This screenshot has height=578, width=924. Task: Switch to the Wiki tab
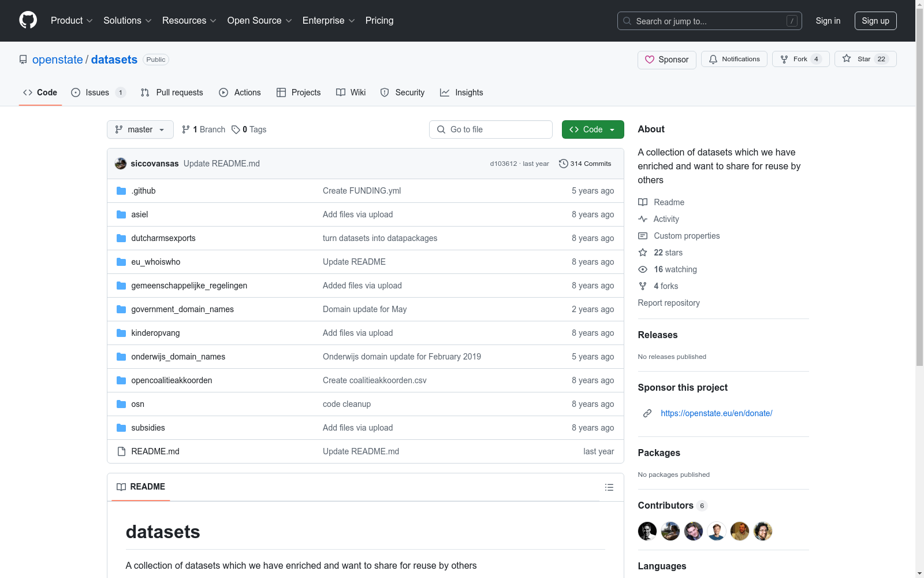click(351, 92)
